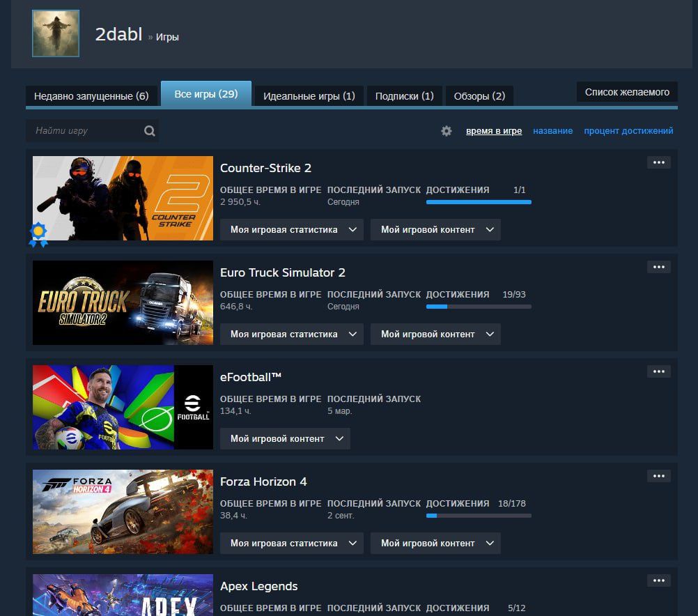Click the 18/178 achievements count
The image size is (698, 616).
pyautogui.click(x=512, y=503)
